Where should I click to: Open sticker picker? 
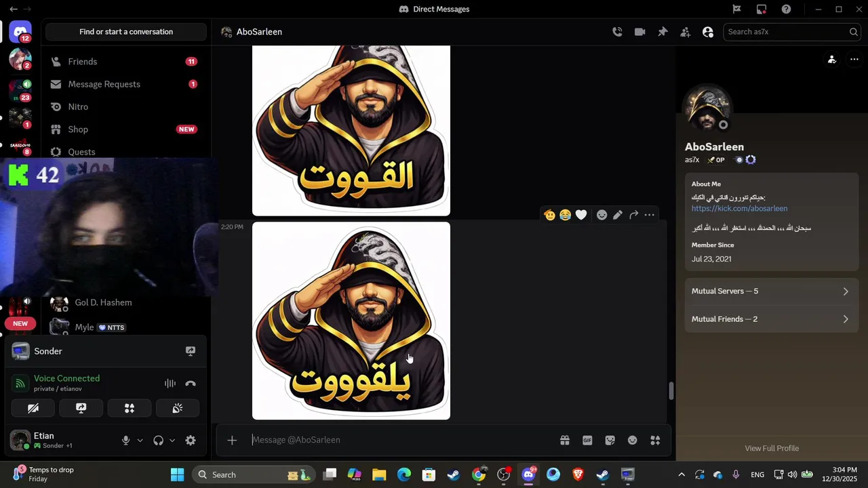pyautogui.click(x=610, y=441)
